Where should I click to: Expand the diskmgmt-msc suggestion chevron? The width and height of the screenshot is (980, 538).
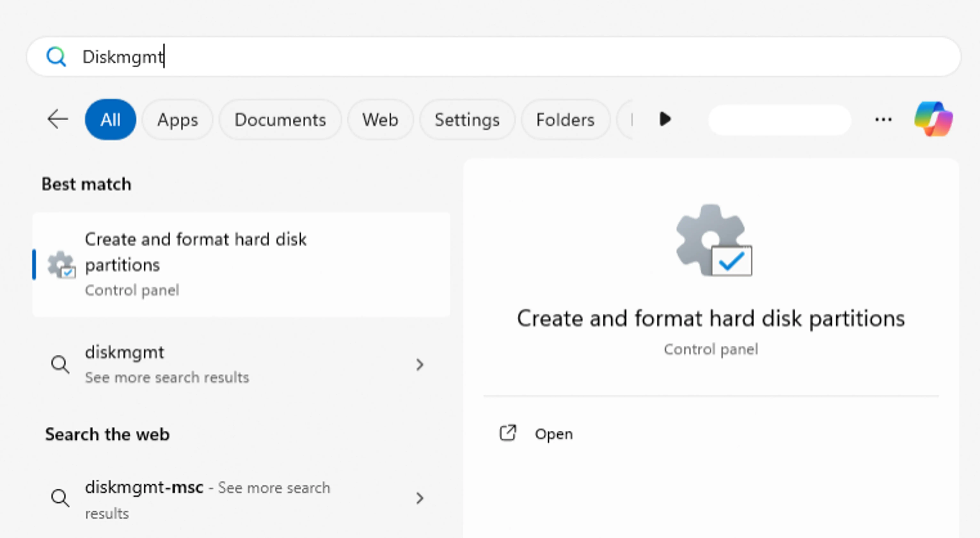coord(420,498)
